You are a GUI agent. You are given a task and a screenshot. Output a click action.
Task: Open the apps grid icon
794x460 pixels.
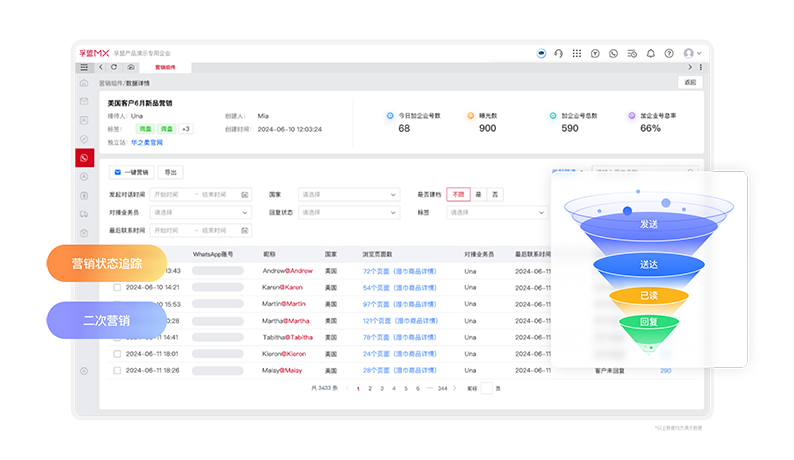pyautogui.click(x=576, y=53)
